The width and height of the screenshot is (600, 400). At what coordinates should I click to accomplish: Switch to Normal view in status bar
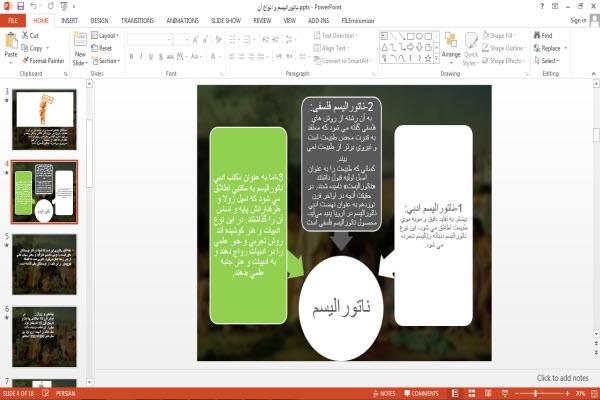tap(455, 393)
